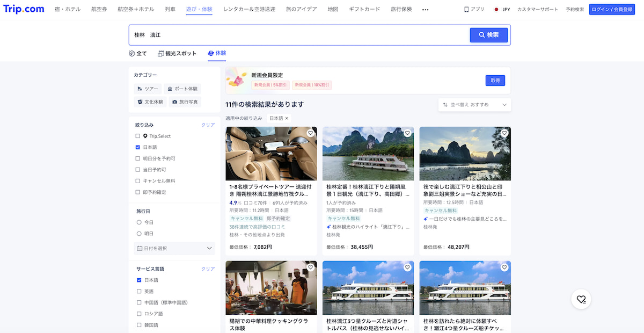Check the 明日分を予約可 checkbox

138,158
